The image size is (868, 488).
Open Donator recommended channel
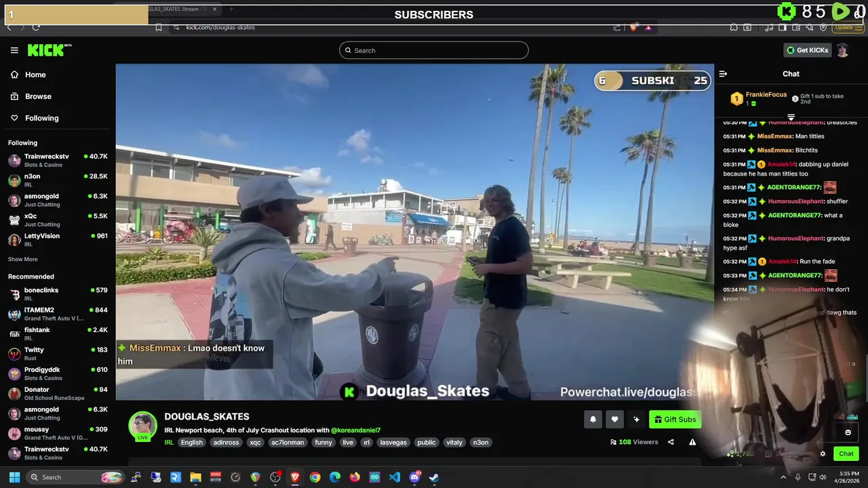(58, 393)
